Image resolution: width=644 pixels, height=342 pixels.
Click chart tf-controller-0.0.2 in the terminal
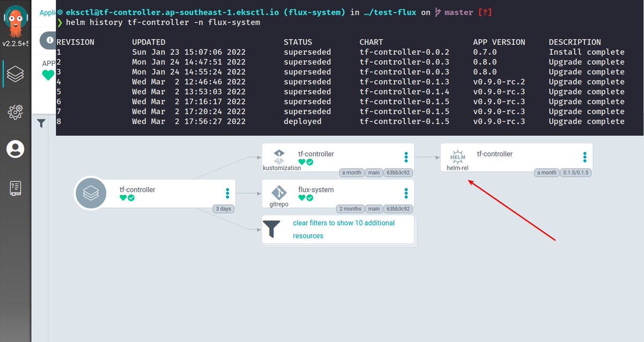click(405, 52)
